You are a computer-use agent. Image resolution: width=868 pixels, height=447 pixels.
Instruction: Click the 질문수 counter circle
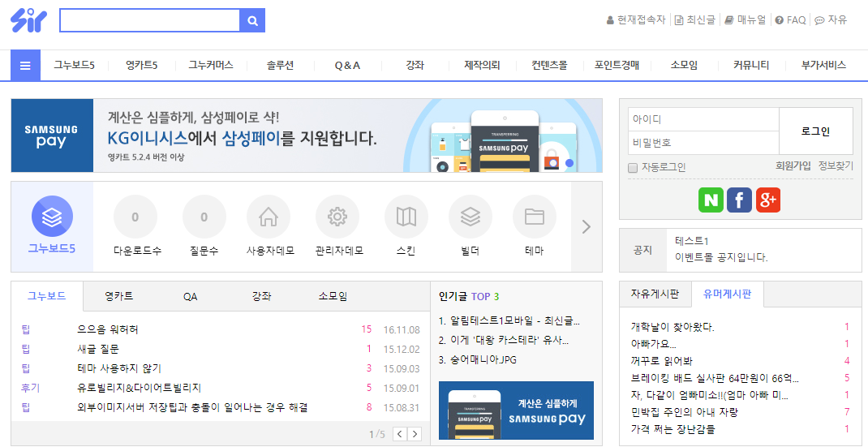click(x=204, y=217)
